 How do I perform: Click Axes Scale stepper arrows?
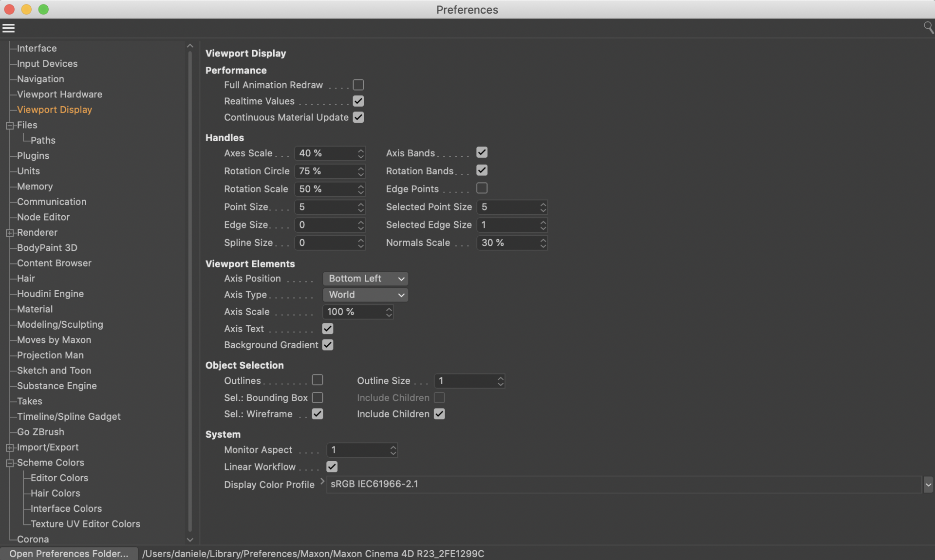tap(360, 153)
